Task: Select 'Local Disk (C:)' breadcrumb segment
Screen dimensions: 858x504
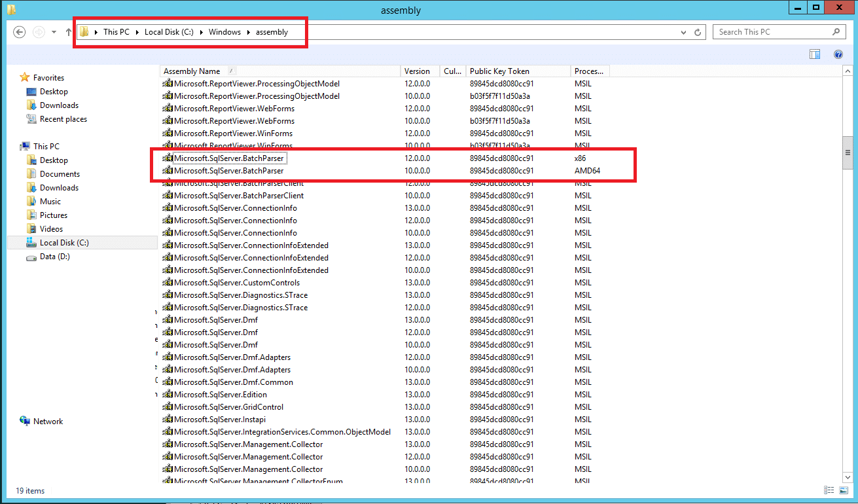Action: [x=169, y=32]
